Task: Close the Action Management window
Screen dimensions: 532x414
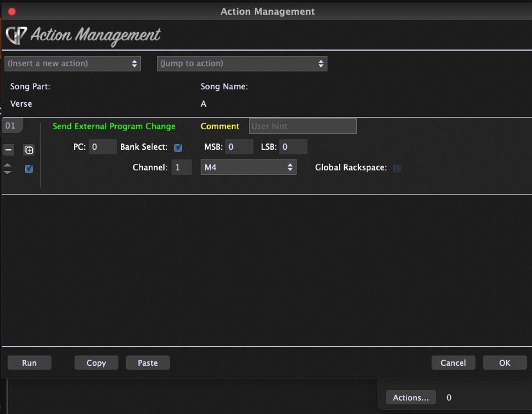Action: tap(12, 12)
